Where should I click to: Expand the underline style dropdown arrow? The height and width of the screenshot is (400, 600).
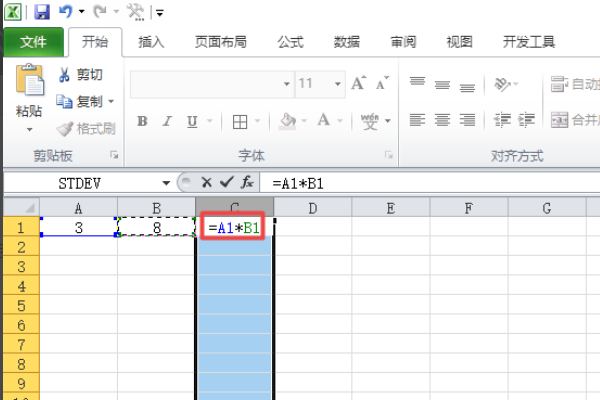tap(210, 121)
